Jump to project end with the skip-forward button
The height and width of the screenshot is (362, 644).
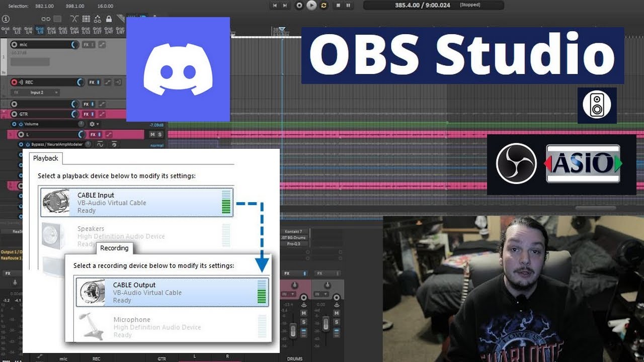[x=285, y=5]
